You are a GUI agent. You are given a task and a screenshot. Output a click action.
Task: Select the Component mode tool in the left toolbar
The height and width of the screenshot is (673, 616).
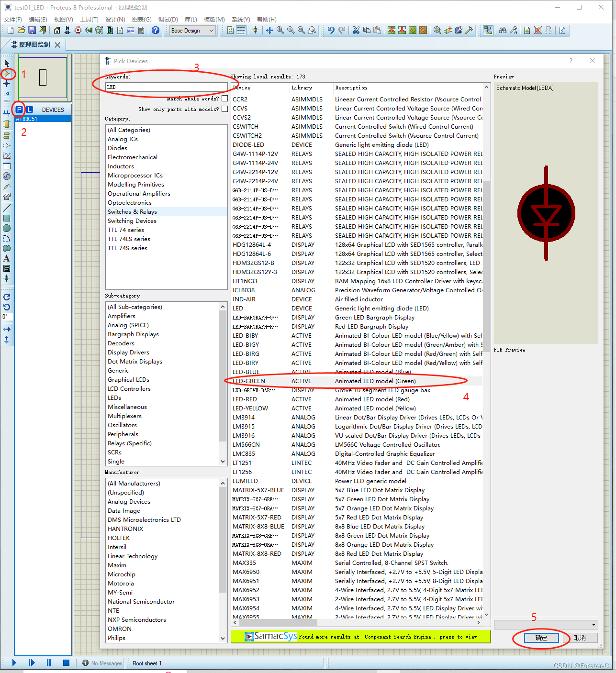tap(7, 73)
